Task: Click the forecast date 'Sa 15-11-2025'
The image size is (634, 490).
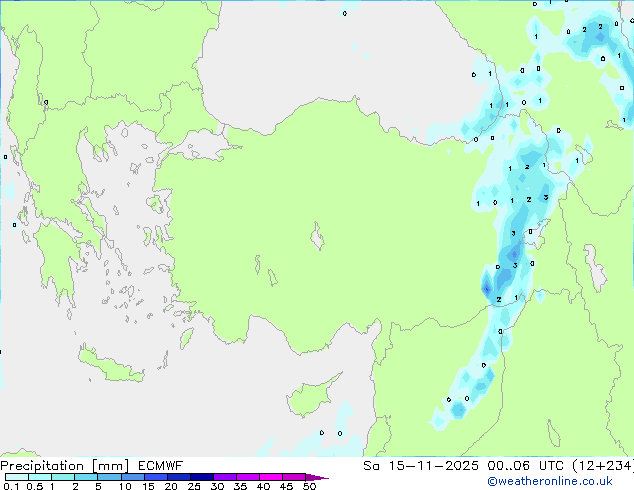Action: (421, 465)
